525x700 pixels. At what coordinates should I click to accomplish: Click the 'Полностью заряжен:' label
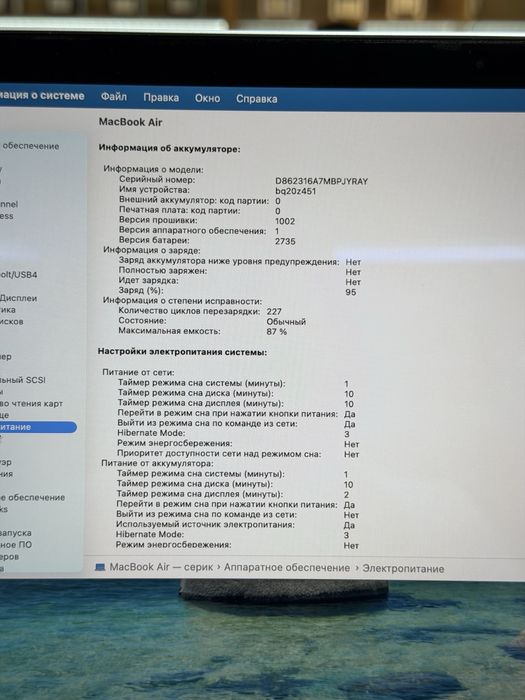[163, 271]
